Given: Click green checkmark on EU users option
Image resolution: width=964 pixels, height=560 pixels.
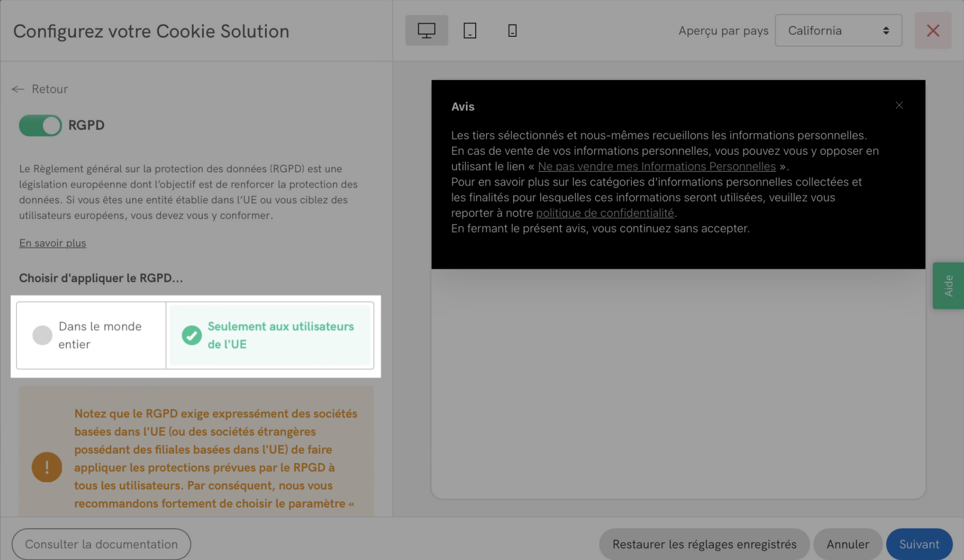Looking at the screenshot, I should pyautogui.click(x=192, y=335).
